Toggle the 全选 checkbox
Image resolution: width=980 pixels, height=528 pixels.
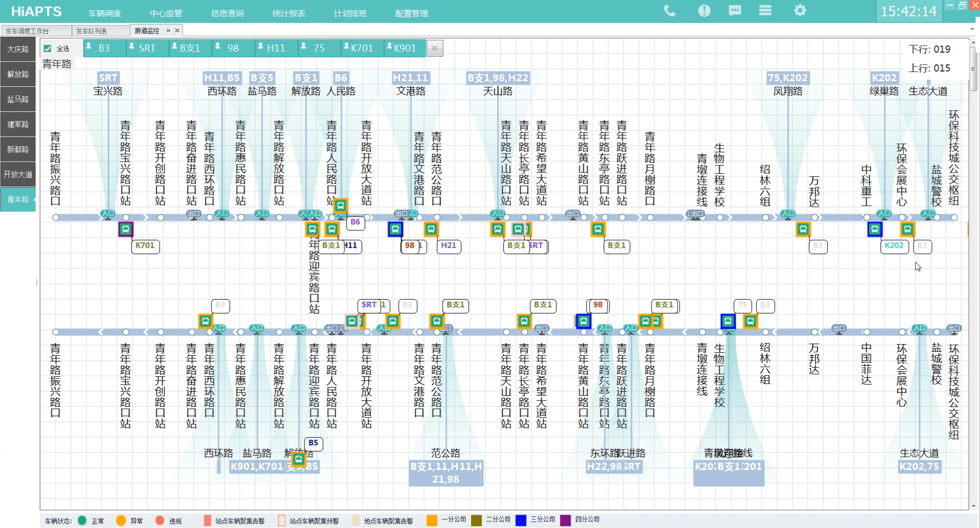pos(48,49)
